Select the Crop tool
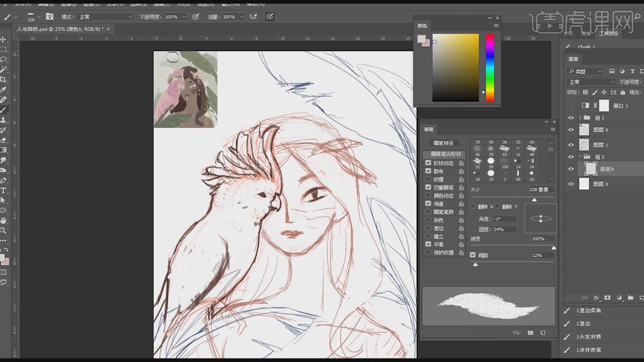 (x=4, y=79)
